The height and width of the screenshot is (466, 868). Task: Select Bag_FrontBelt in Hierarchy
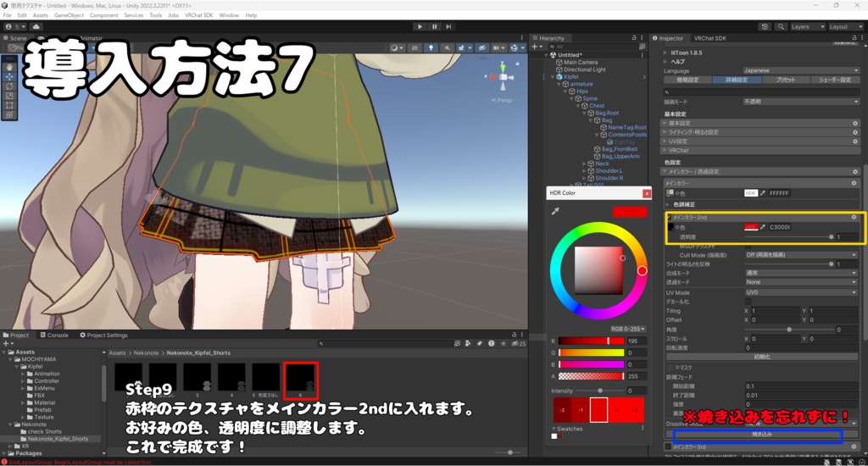[x=619, y=149]
